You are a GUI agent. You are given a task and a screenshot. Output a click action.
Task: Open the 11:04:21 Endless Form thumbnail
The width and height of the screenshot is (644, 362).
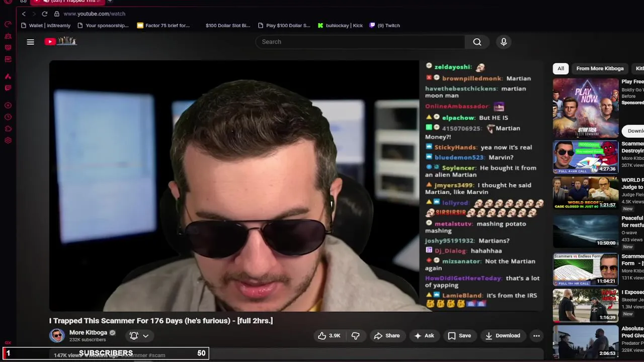point(586,269)
